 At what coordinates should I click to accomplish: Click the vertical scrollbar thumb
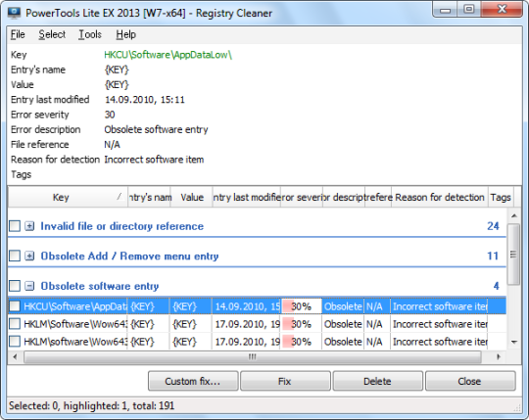[x=514, y=255]
